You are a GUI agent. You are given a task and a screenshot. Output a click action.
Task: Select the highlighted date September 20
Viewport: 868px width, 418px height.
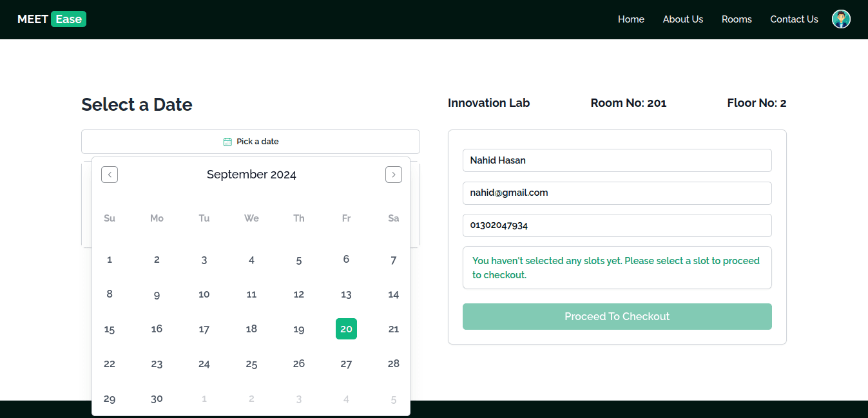pyautogui.click(x=346, y=329)
